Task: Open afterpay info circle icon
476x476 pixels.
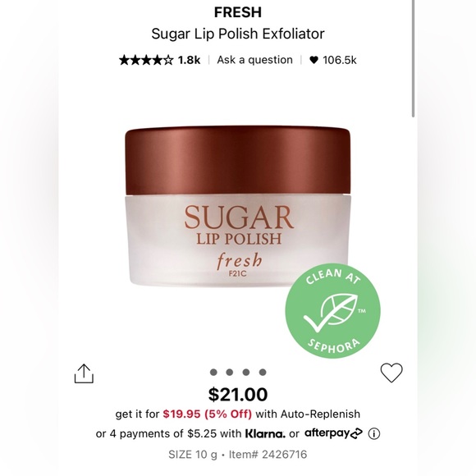Action: [374, 434]
